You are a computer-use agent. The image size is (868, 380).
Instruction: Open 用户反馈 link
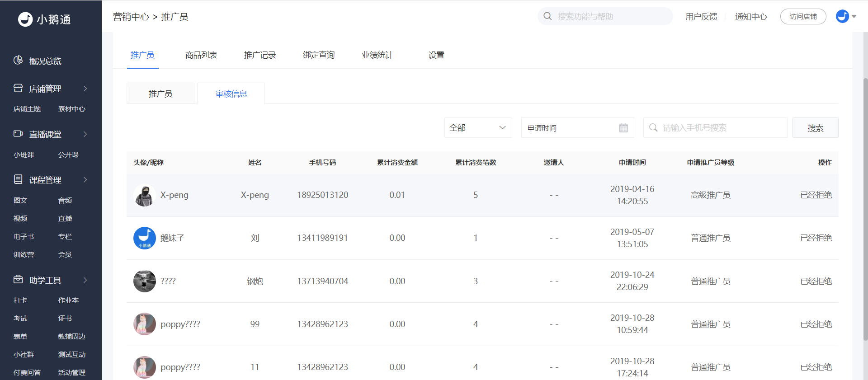tap(701, 17)
